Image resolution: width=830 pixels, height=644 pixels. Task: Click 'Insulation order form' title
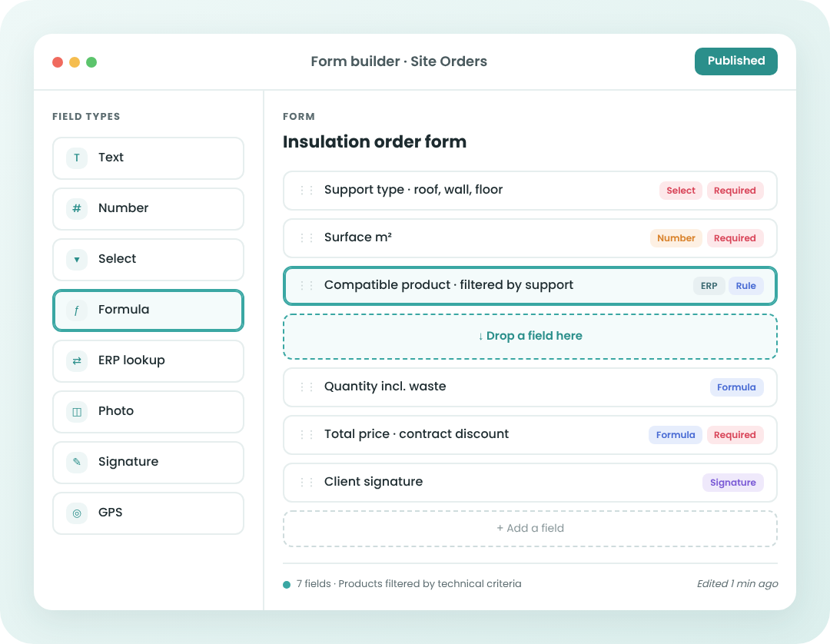[x=374, y=142]
